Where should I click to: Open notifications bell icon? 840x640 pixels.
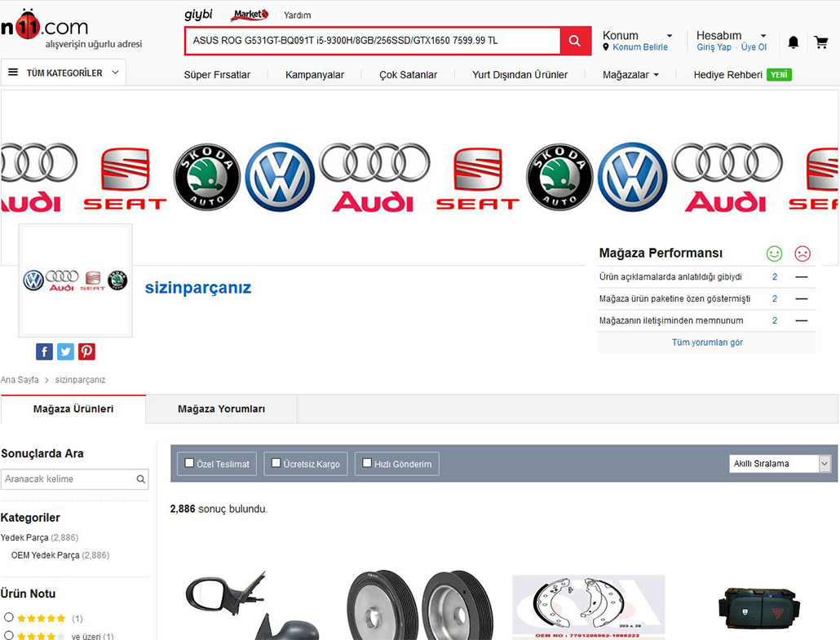(793, 42)
